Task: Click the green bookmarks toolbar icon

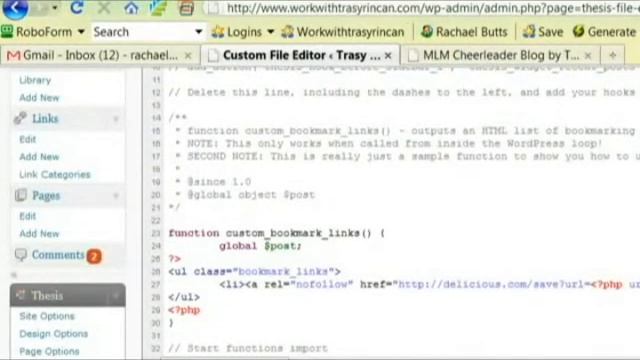Action: pyautogui.click(x=158, y=8)
